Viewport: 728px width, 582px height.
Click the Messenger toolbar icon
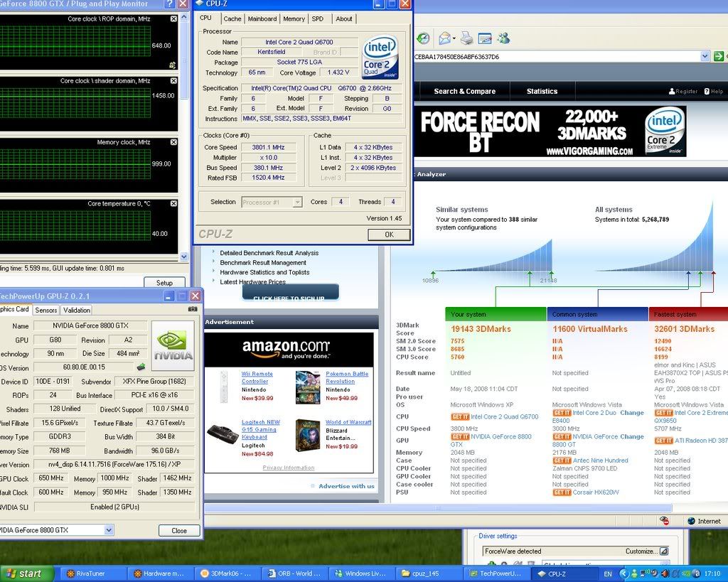click(503, 38)
